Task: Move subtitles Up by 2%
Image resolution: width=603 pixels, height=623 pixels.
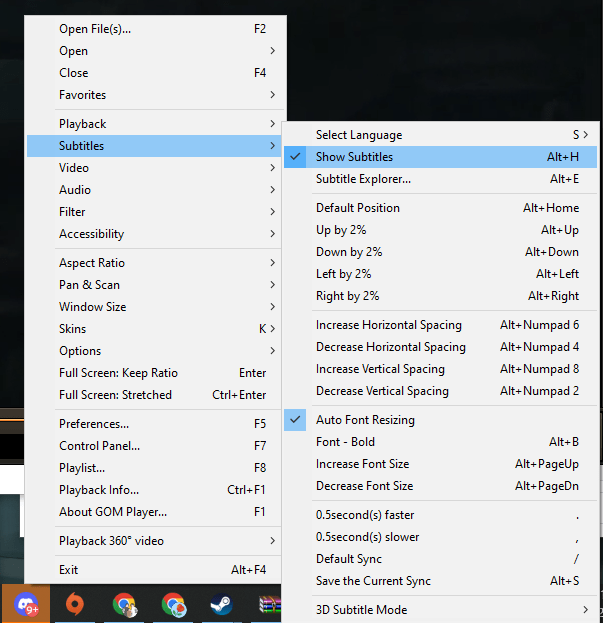Action: 440,230
